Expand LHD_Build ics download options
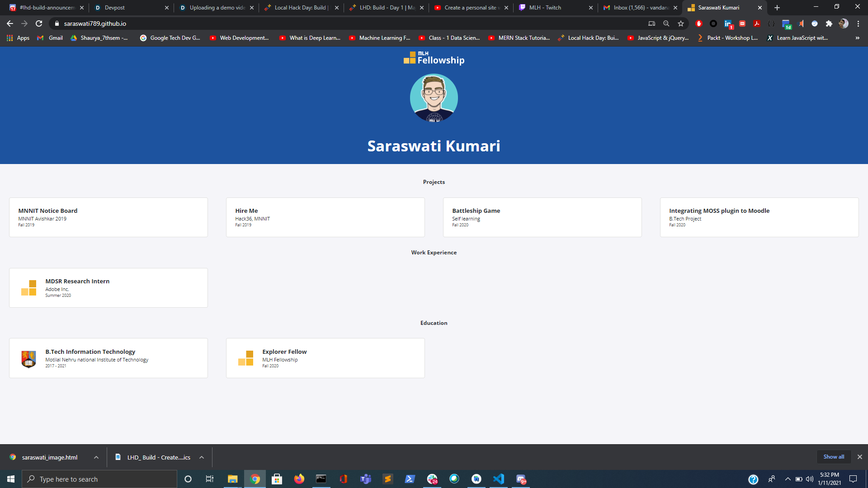868x488 pixels. 202,457
